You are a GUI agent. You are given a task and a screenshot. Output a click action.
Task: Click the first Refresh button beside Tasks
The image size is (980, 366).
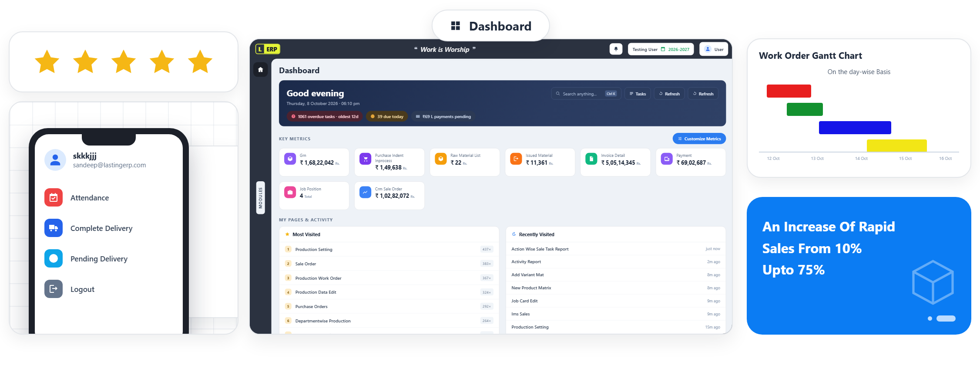669,94
